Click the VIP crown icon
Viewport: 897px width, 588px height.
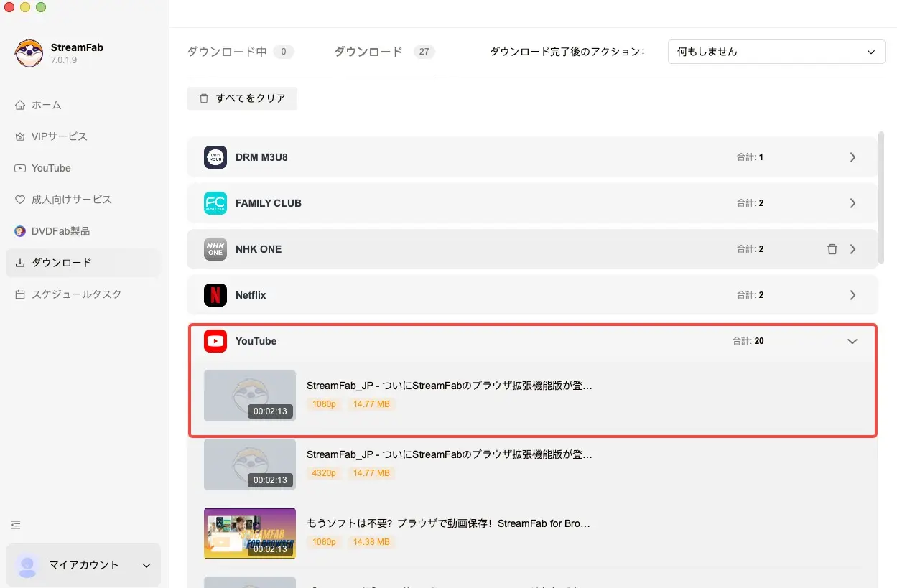pyautogui.click(x=20, y=136)
